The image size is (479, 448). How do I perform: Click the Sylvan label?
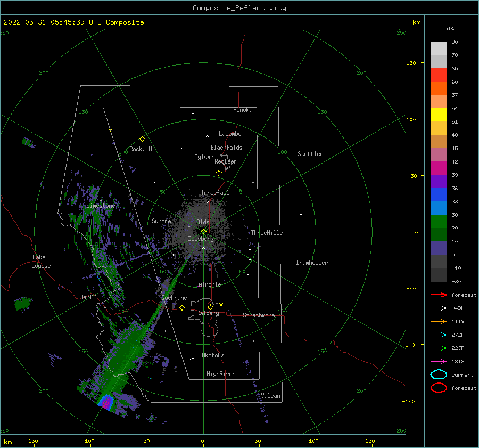204,157
